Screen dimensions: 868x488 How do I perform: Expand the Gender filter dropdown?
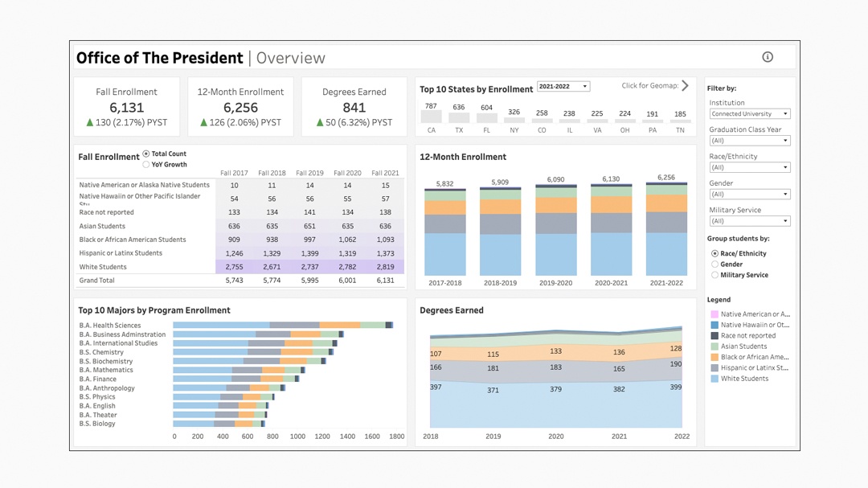(x=749, y=194)
